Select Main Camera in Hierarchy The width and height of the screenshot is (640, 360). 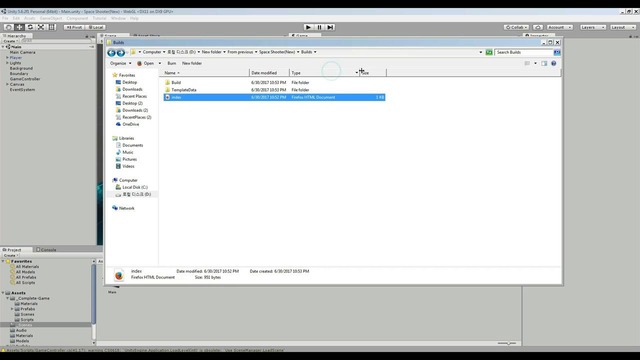click(x=22, y=52)
